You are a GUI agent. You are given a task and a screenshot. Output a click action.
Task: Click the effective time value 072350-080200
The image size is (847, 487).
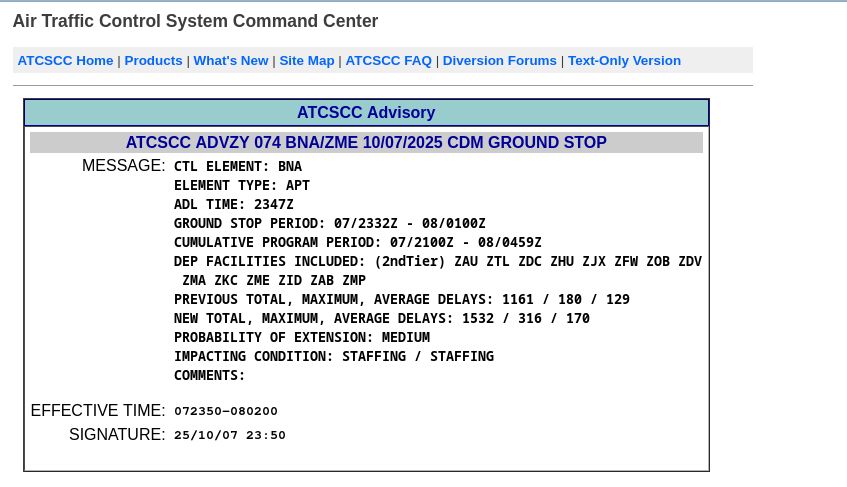(x=226, y=411)
